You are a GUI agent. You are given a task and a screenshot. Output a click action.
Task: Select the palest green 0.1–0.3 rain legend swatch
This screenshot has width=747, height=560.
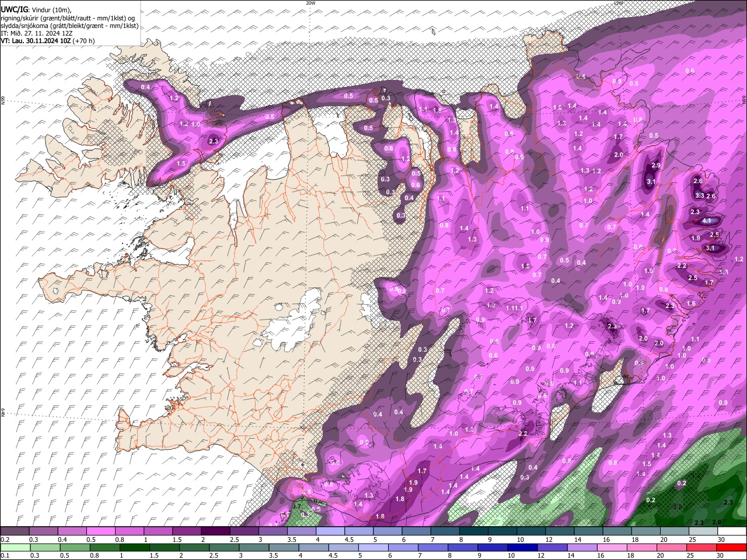[x=15, y=548]
